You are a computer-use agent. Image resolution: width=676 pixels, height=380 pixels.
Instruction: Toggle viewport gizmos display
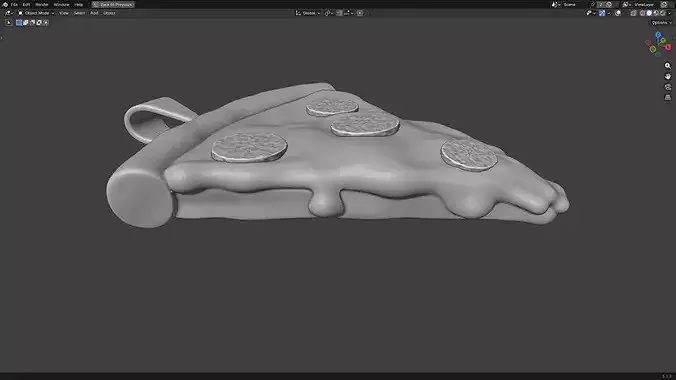pyautogui.click(x=602, y=13)
